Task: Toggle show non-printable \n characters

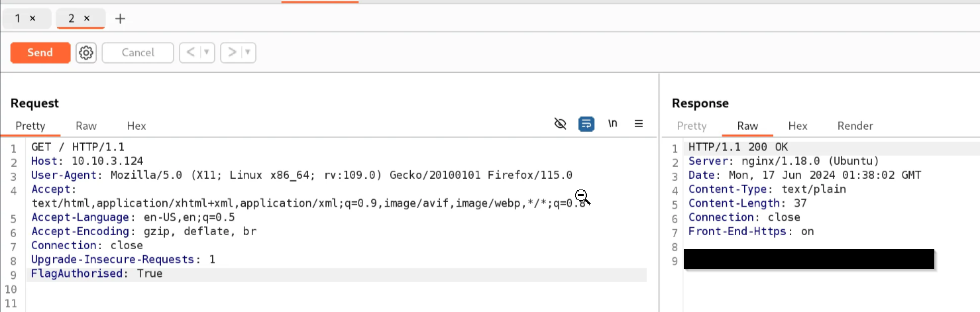Action: (x=613, y=124)
